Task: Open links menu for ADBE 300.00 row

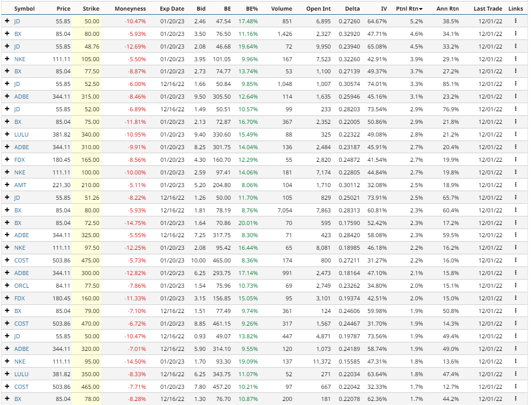Action: click(x=515, y=273)
